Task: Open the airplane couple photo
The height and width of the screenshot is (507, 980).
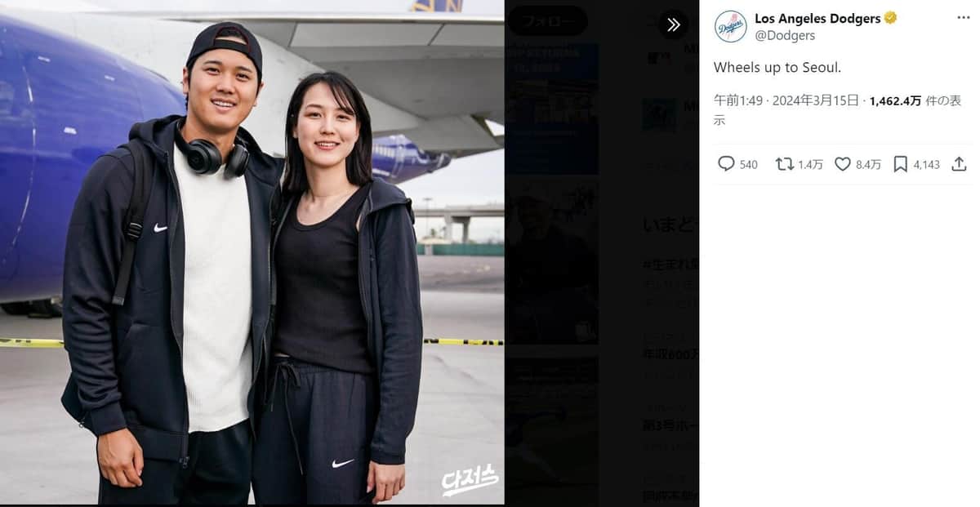Action: (252, 252)
